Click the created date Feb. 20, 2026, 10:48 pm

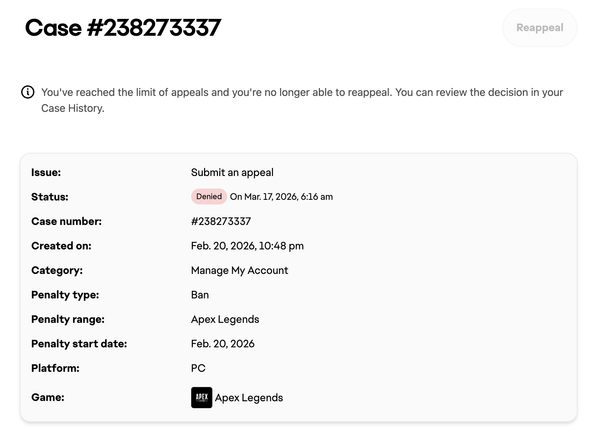pyautogui.click(x=247, y=246)
